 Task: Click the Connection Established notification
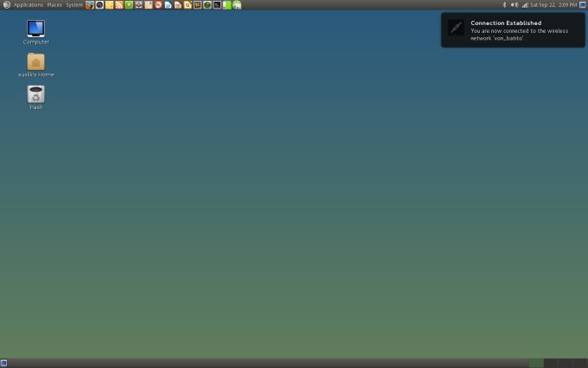(x=513, y=30)
